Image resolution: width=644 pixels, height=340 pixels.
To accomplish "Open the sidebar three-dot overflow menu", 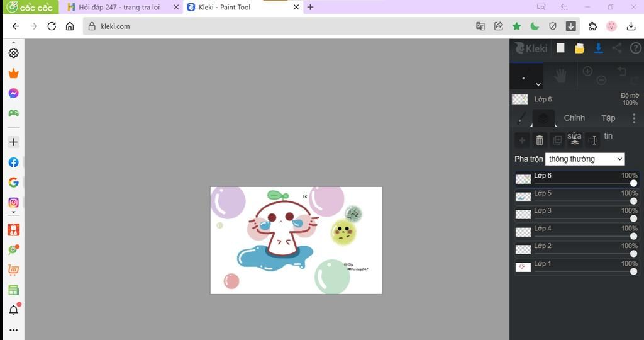I will (14, 330).
